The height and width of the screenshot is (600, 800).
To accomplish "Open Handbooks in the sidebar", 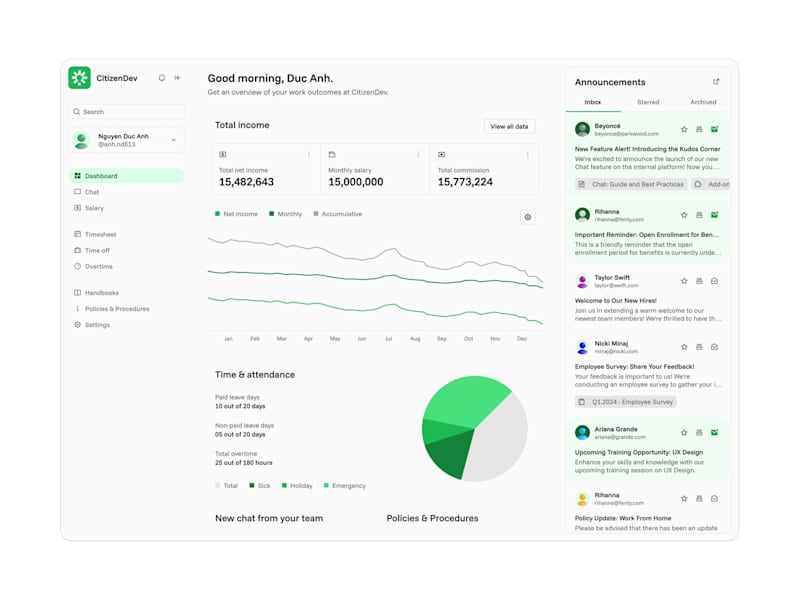I will tap(96, 292).
